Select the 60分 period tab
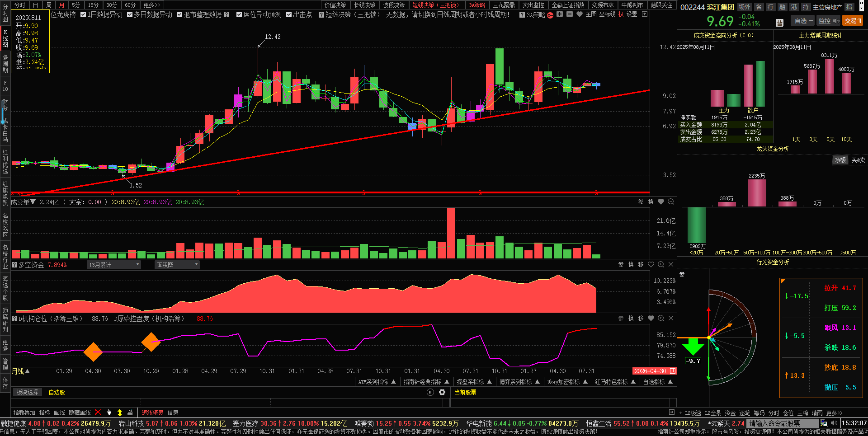This screenshot has height=436, width=868. [130, 5]
